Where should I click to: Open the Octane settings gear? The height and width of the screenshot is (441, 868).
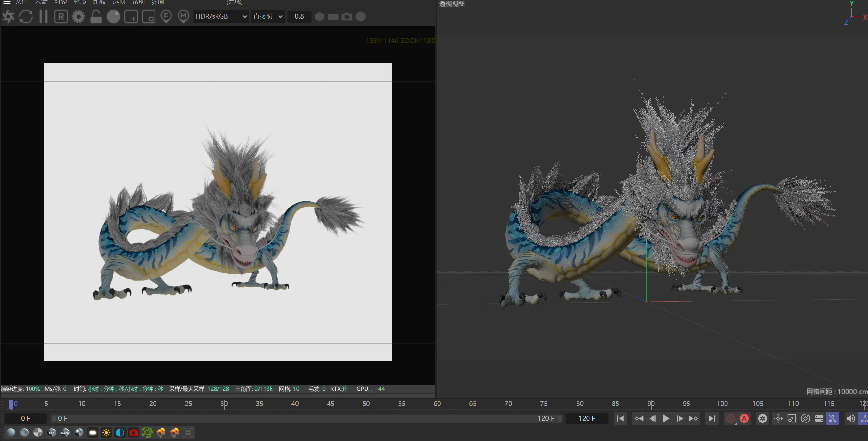79,17
